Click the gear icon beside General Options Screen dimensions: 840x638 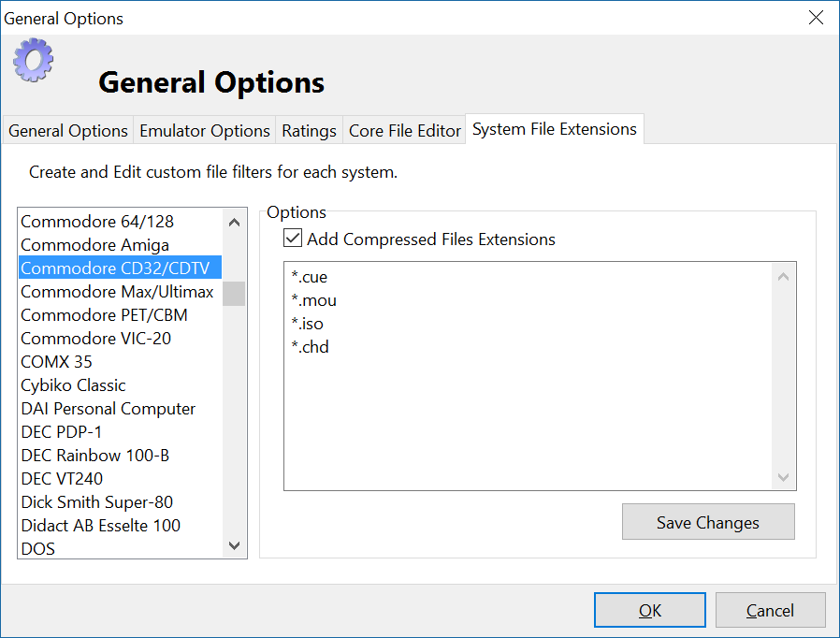point(34,60)
